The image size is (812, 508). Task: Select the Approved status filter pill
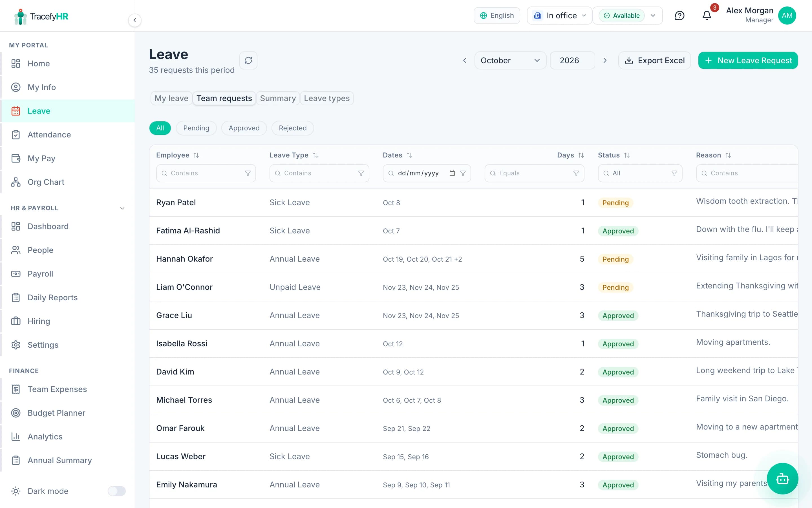[x=244, y=128]
